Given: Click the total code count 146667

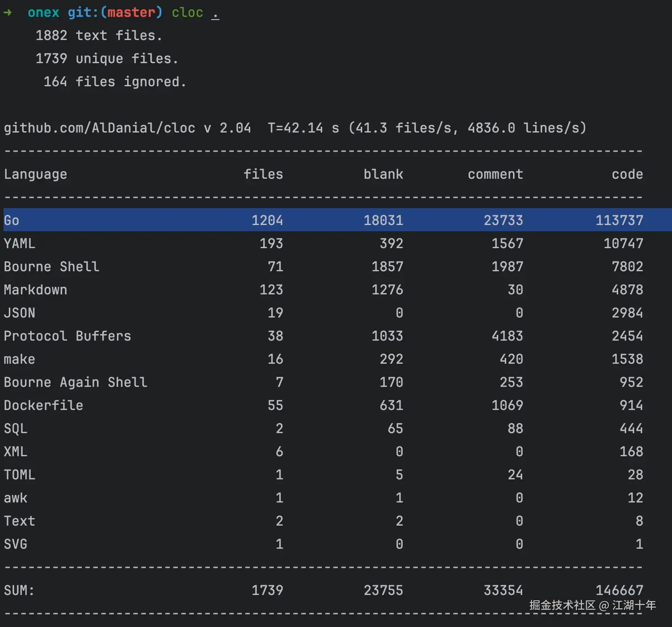Looking at the screenshot, I should tap(619, 591).
